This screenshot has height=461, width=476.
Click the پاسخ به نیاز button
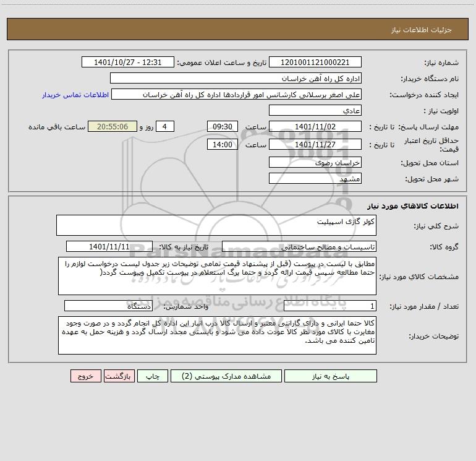[331, 376]
